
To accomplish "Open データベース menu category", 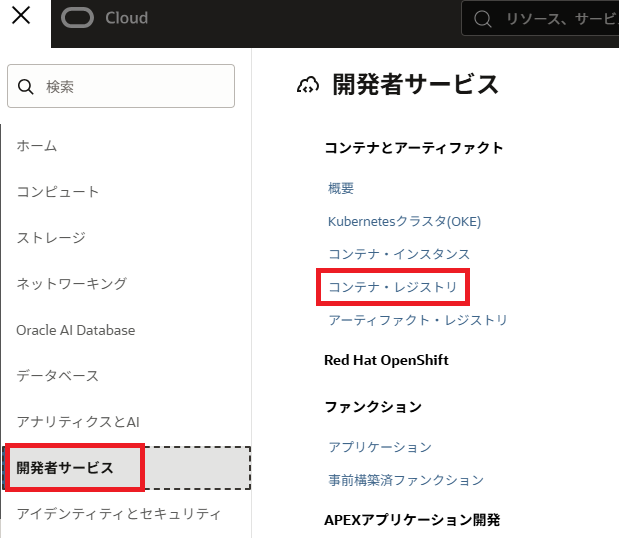I will click(x=58, y=376).
